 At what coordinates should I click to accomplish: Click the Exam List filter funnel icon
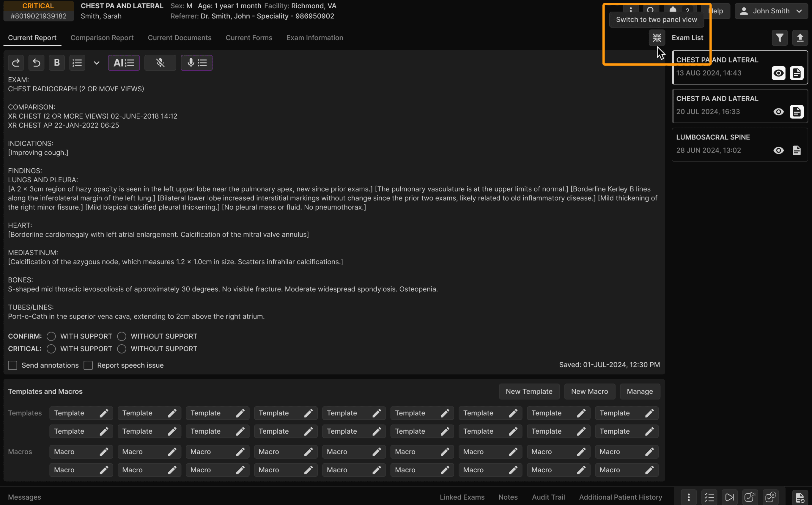tap(779, 38)
